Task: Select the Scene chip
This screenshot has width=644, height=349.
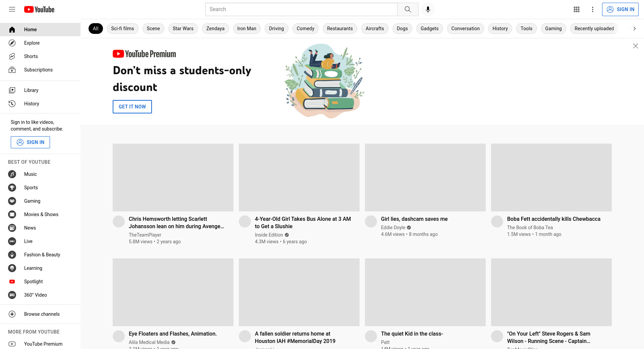Action: (153, 29)
